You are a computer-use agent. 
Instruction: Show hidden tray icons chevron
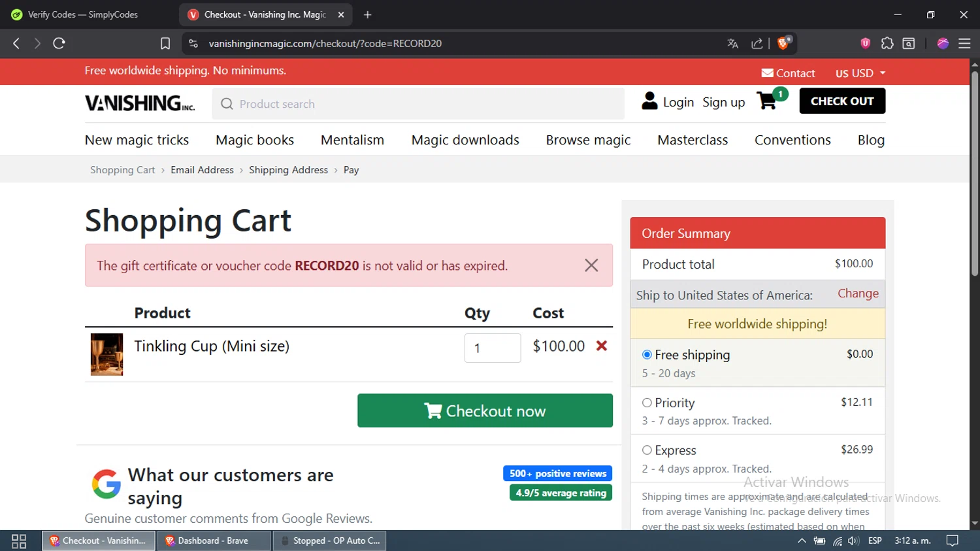point(802,541)
